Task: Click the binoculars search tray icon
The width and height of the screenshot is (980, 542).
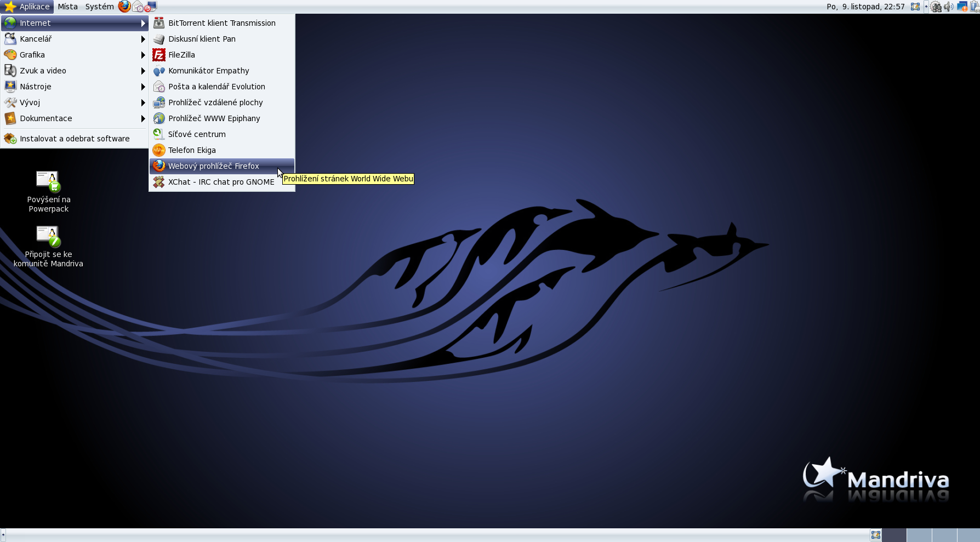Action: 936,7
